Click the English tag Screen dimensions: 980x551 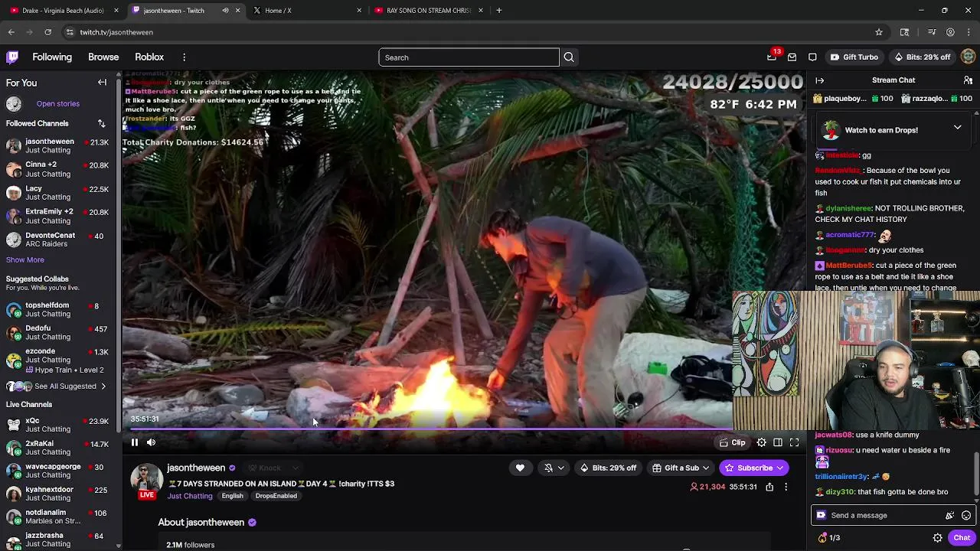coord(232,496)
